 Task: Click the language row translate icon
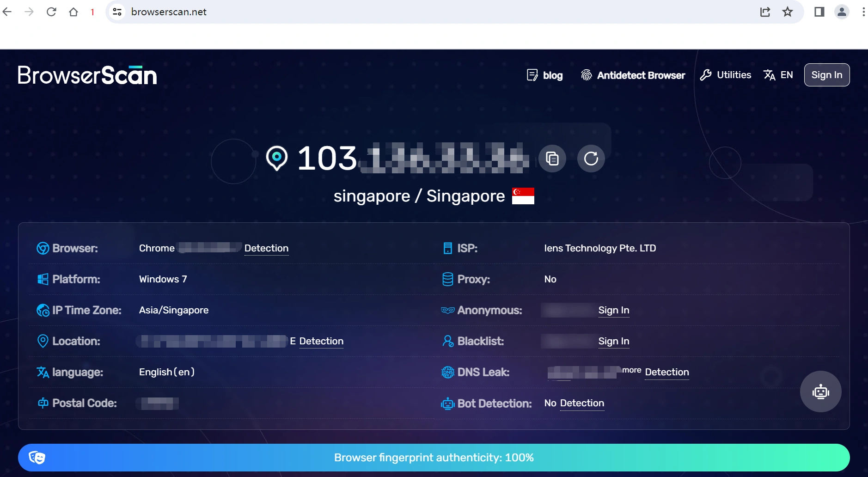(43, 372)
